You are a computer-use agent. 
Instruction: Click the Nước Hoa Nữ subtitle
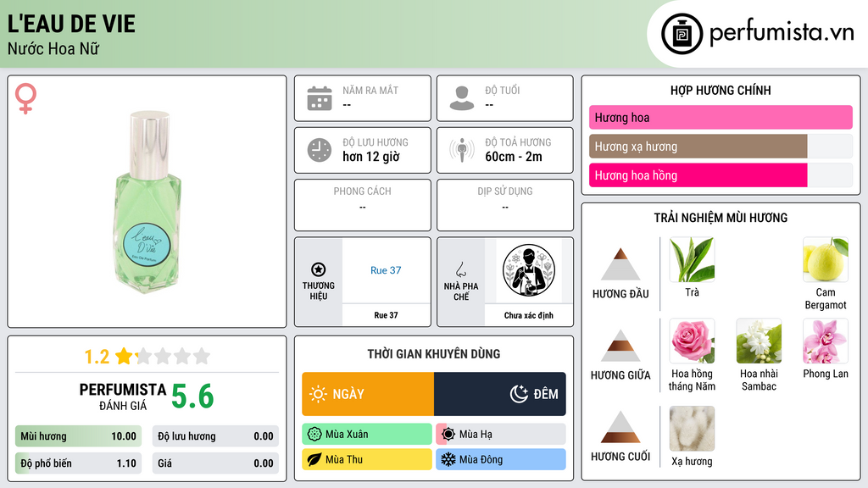tap(53, 48)
